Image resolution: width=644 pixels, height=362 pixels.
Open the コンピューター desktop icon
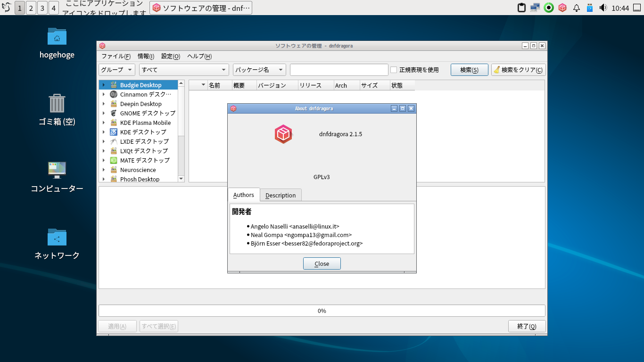click(x=57, y=170)
